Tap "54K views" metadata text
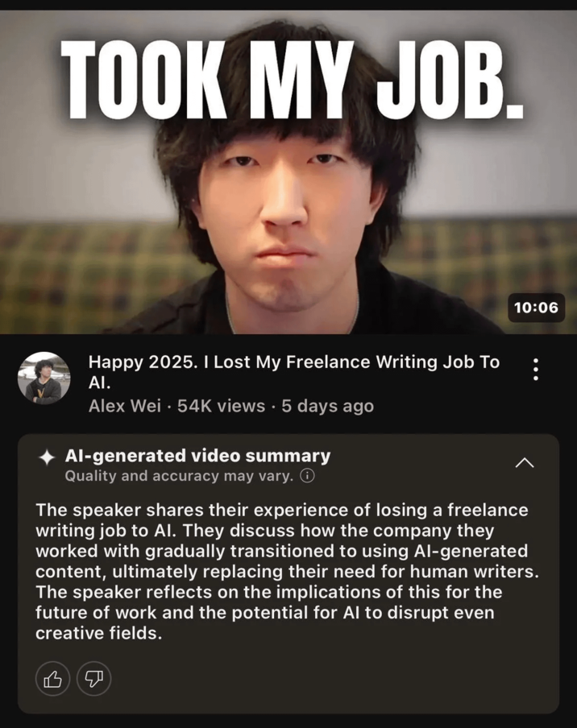The width and height of the screenshot is (577, 728). (x=221, y=406)
